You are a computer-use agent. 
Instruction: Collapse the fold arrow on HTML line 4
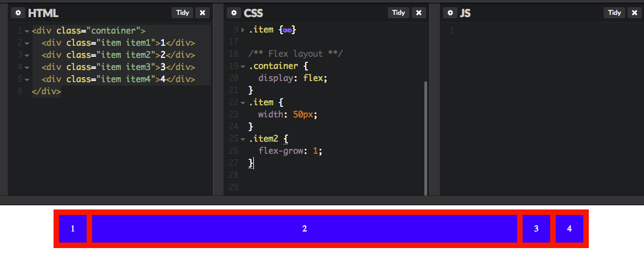pyautogui.click(x=26, y=67)
